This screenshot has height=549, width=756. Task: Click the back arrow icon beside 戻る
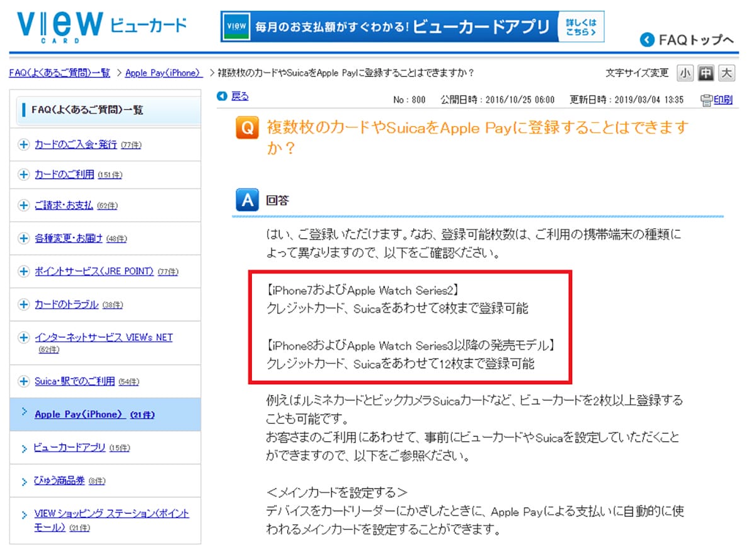222,96
